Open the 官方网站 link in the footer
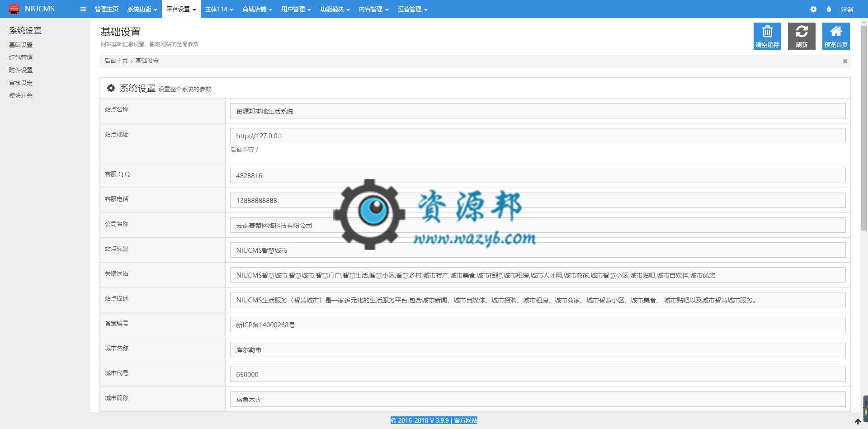 (x=467, y=420)
